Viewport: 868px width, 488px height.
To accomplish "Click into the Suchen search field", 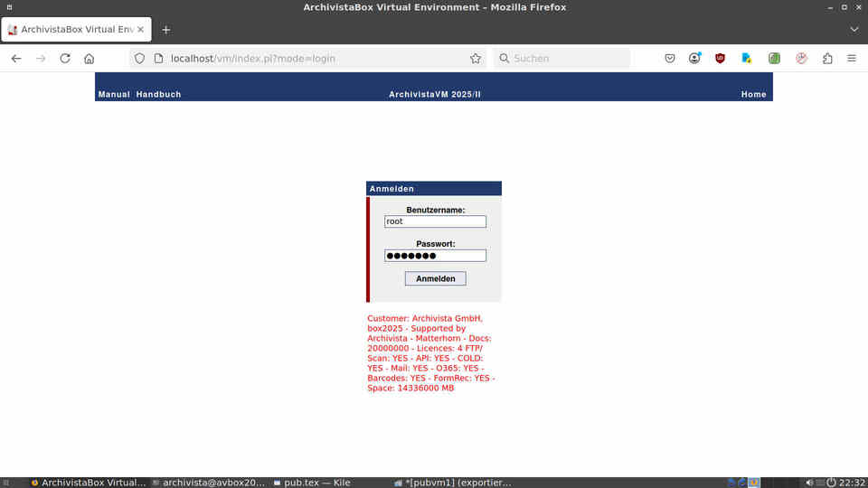I will [561, 58].
